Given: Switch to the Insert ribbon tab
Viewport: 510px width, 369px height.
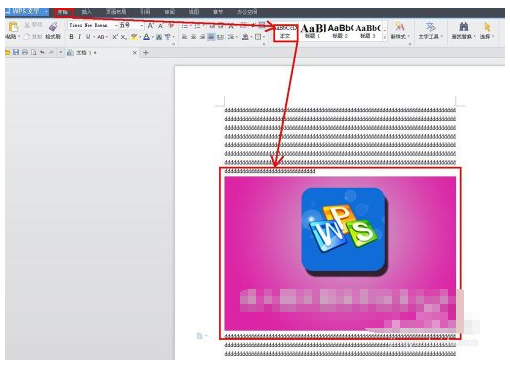Looking at the screenshot, I should pos(86,12).
